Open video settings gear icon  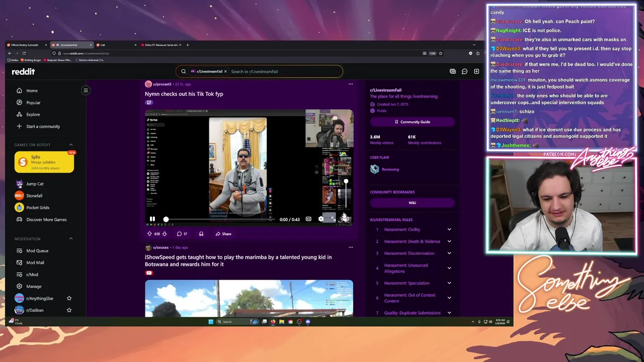click(321, 219)
